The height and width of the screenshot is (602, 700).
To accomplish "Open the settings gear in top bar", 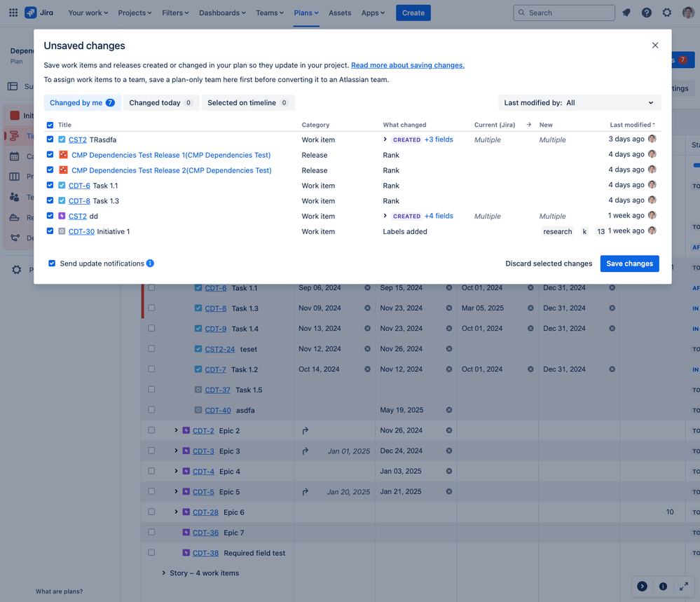I will [666, 13].
